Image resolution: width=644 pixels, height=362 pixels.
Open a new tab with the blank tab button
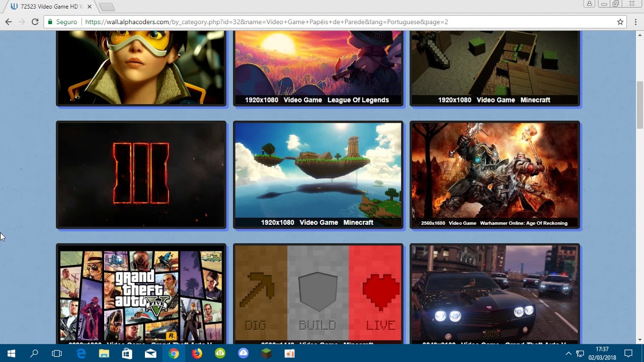point(107,7)
